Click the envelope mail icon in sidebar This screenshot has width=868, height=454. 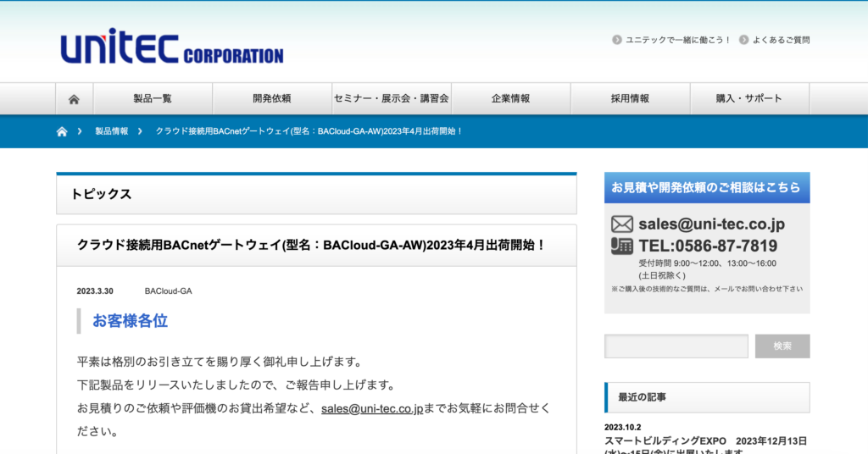pyautogui.click(x=622, y=224)
